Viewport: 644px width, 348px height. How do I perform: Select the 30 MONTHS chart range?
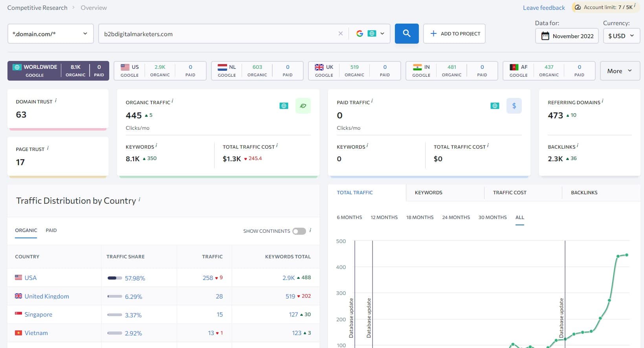(492, 217)
